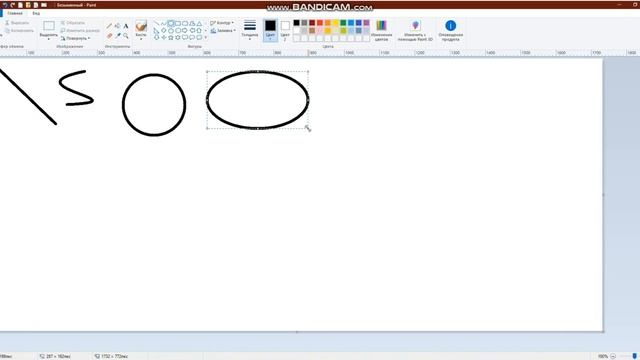640x360 pixels.
Task: Click Redo in quick access toolbar
Action: [x=12, y=5]
